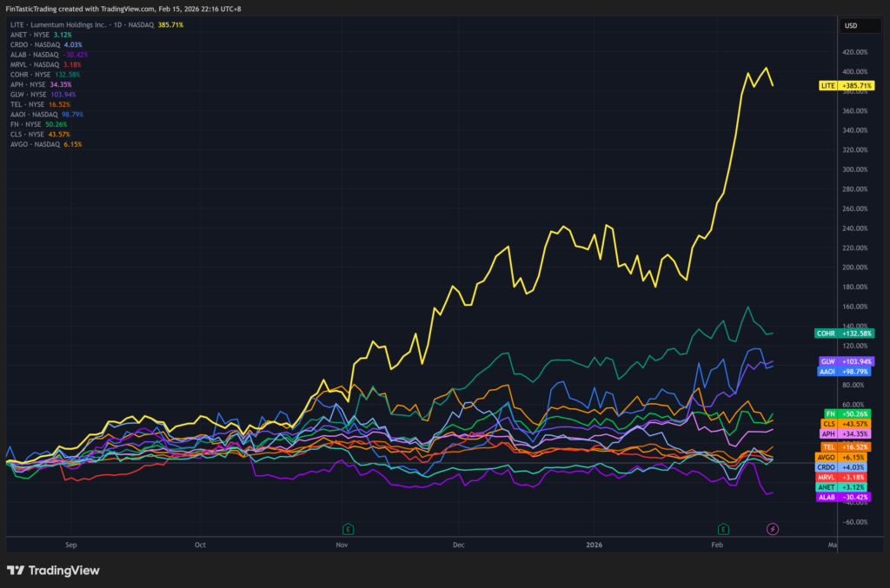
Task: Select the yellow LITE +385.71% price tag
Action: [847, 86]
